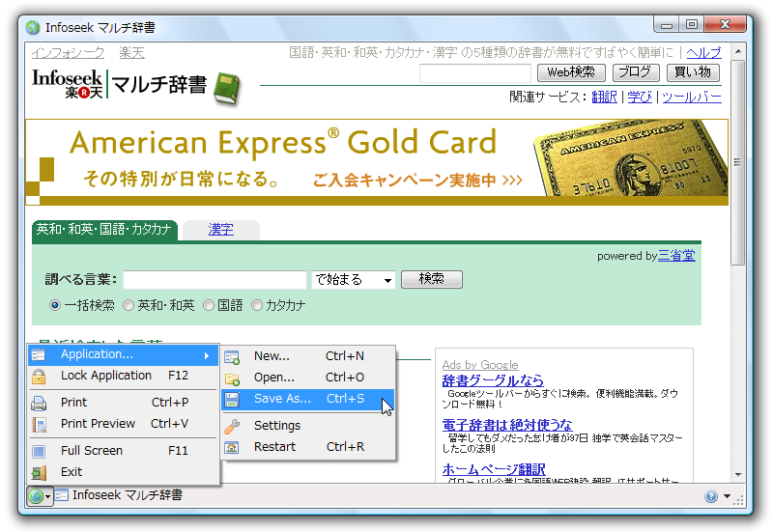Open the ホームページ翻訳 ad link
This screenshot has height=532, width=773.
coord(494,469)
